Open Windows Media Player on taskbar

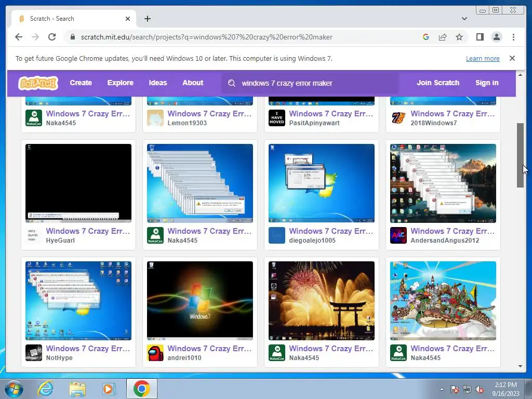pyautogui.click(x=109, y=389)
